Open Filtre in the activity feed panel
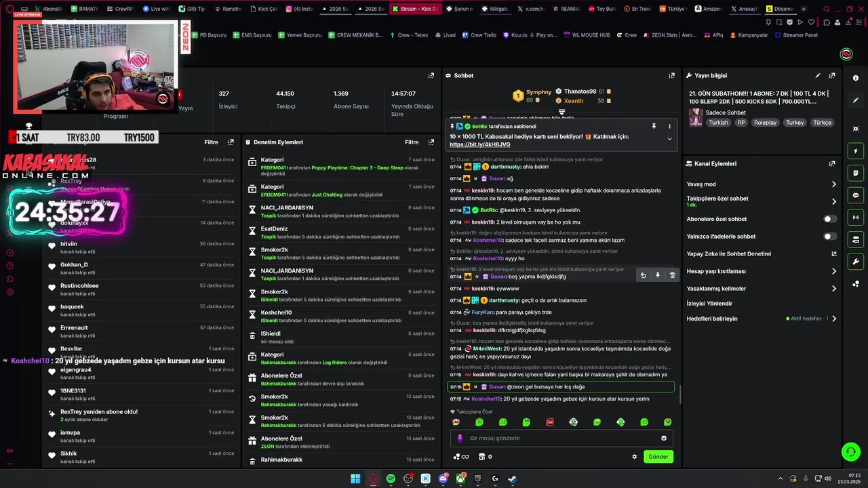Image resolution: width=868 pixels, height=488 pixels. pos(211,142)
